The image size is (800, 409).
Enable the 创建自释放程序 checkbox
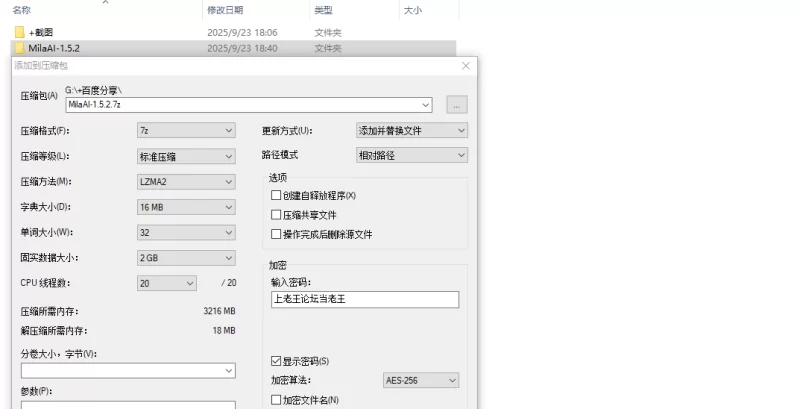click(x=276, y=195)
